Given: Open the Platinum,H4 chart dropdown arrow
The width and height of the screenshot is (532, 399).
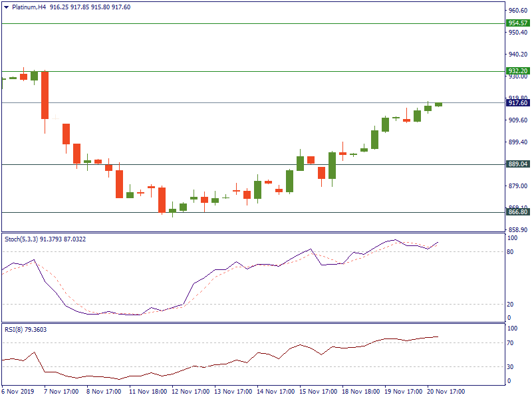Looking at the screenshot, I should pyautogui.click(x=7, y=7).
